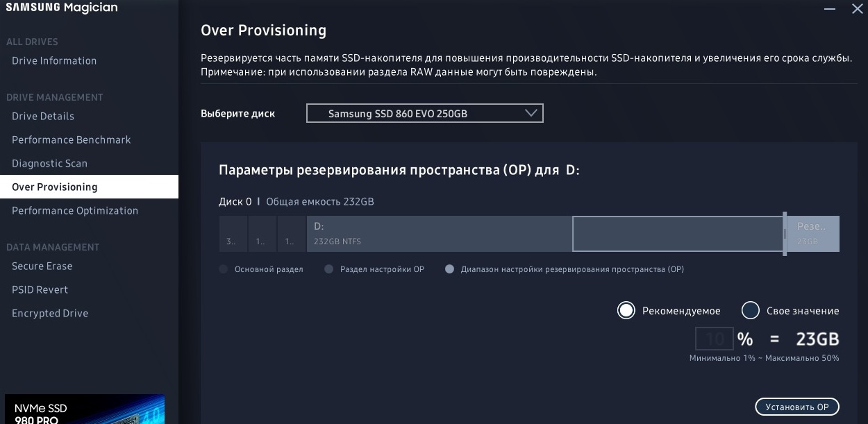Viewport: 868px width, 424px height.
Task: Close the Samsung Magician window
Action: click(857, 9)
